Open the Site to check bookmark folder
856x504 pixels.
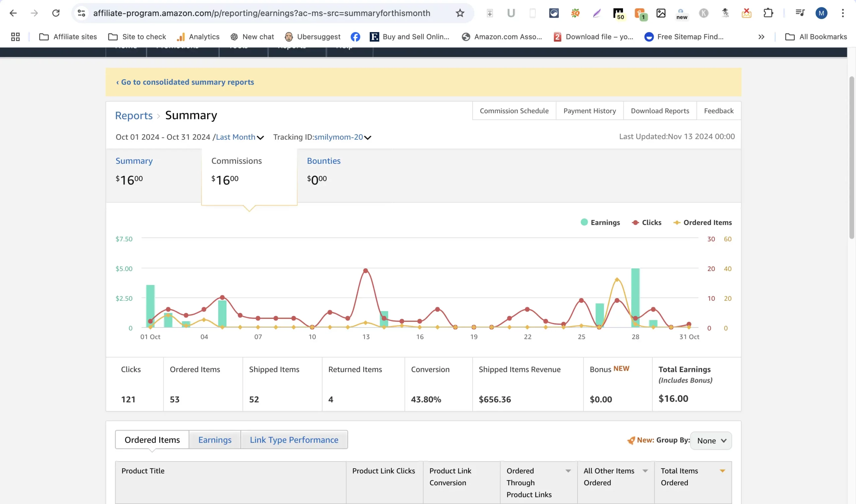[137, 37]
